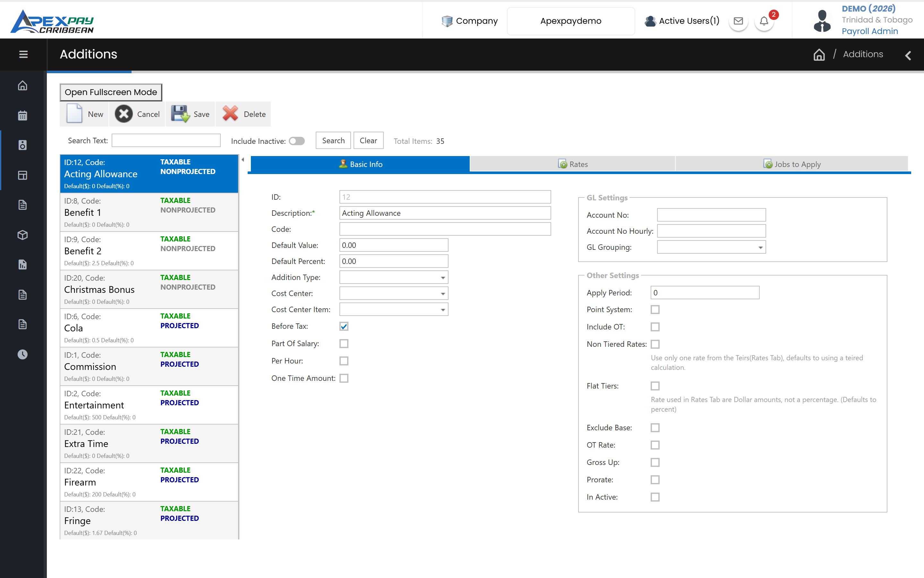Click the cube icon in the sidebar
The width and height of the screenshot is (924, 578).
coord(22,235)
